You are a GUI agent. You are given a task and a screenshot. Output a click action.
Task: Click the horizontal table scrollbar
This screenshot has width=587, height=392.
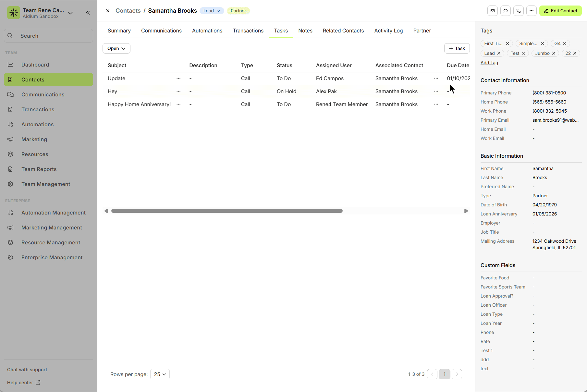pos(227,211)
